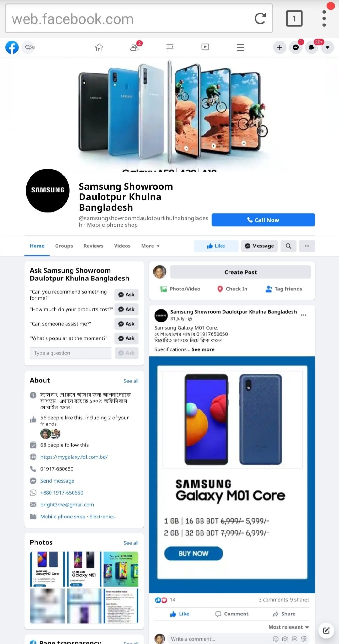Image resolution: width=339 pixels, height=644 pixels.
Task: Open friends requests icon in top bar
Action: click(x=135, y=47)
